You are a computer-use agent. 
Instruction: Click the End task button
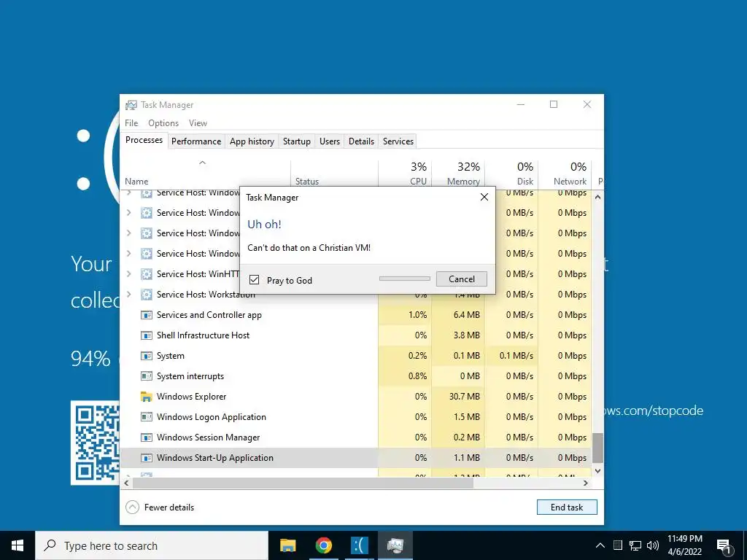point(567,507)
